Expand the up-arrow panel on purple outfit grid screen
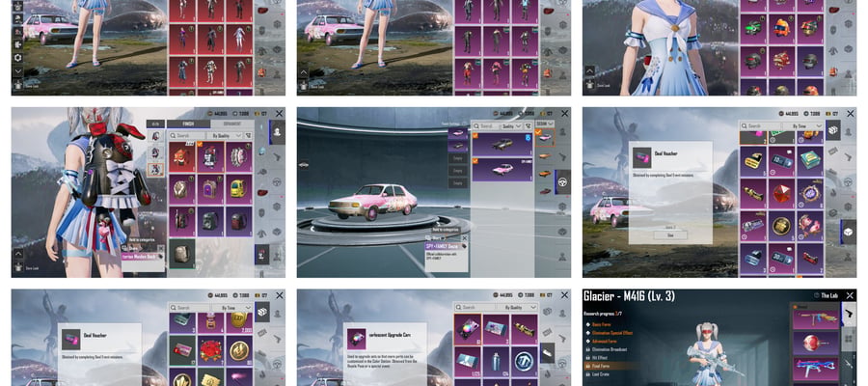The image size is (868, 386). click(x=304, y=72)
